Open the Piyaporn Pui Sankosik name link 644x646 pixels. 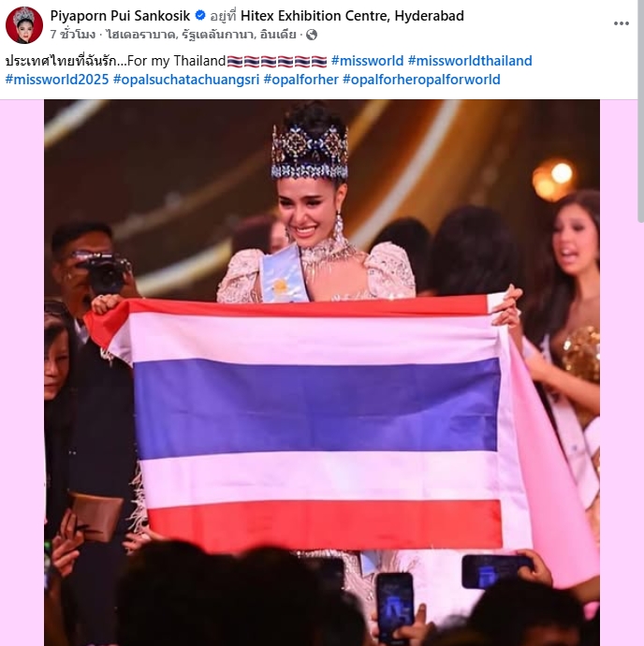[x=120, y=16]
